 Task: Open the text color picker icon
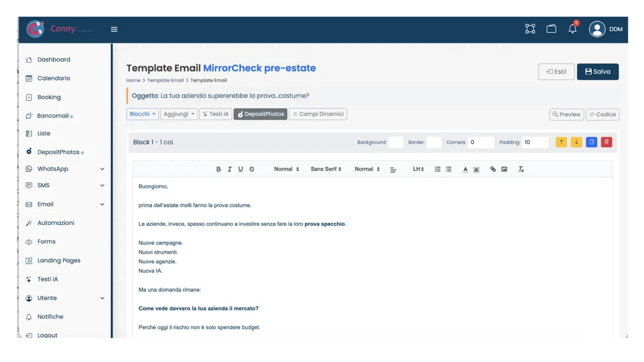click(x=465, y=169)
